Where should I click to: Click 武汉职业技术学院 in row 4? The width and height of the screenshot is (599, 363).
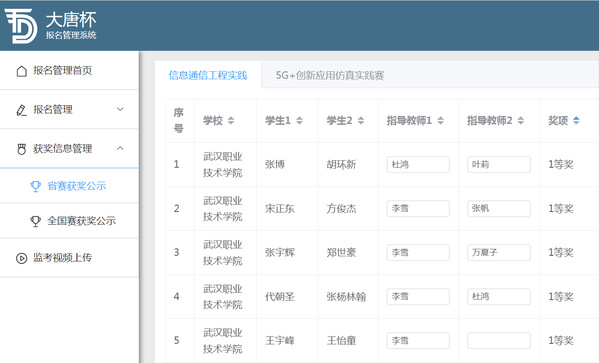click(222, 297)
